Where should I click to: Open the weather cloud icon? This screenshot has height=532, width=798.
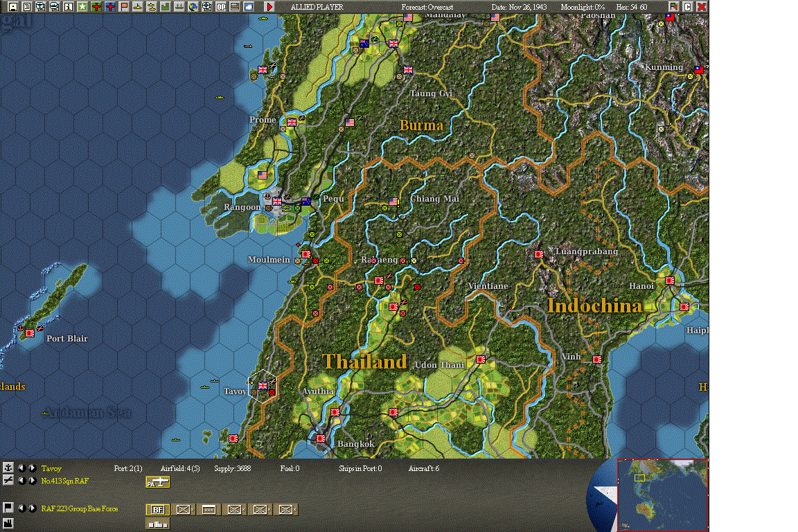[249, 7]
